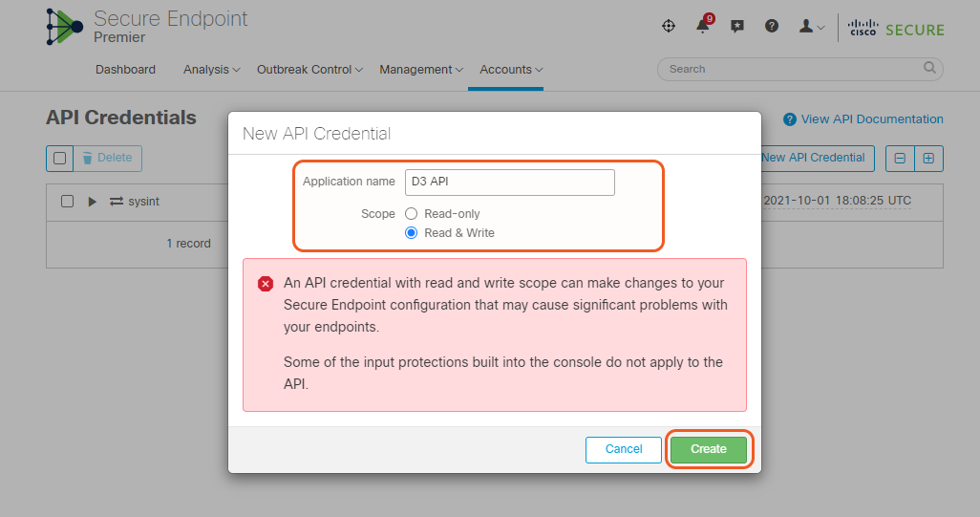Click the Delete button

[108, 159]
